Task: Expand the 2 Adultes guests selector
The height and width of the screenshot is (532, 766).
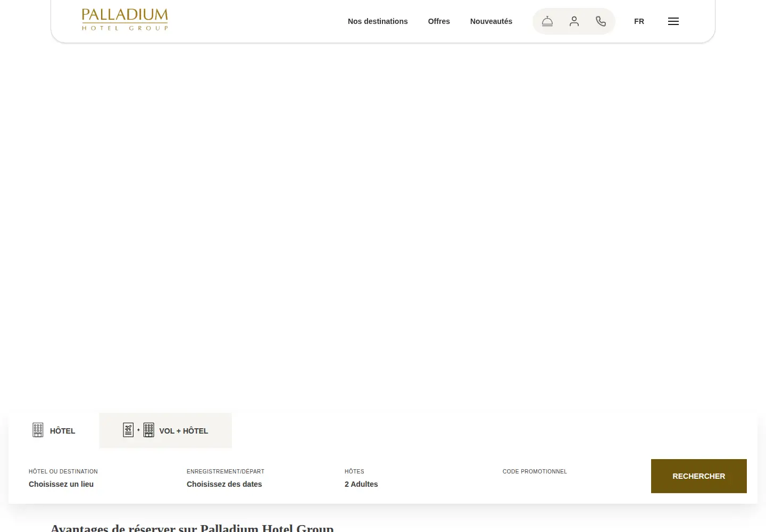Action: 361,484
